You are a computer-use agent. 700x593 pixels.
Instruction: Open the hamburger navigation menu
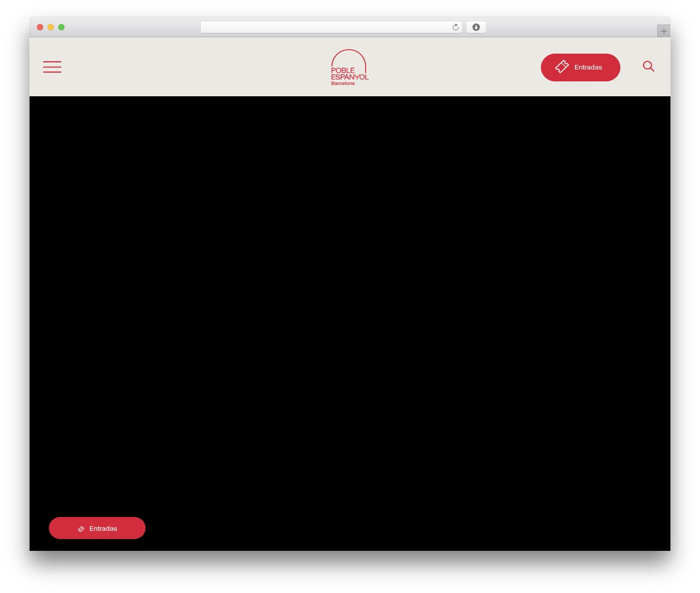tap(52, 67)
